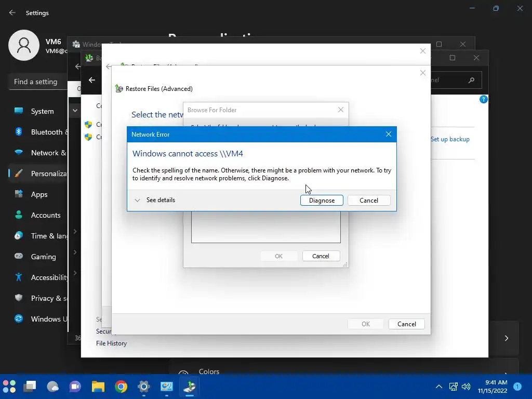The width and height of the screenshot is (532, 399).
Task: Open Control Panel help icon
Action: pos(484,99)
